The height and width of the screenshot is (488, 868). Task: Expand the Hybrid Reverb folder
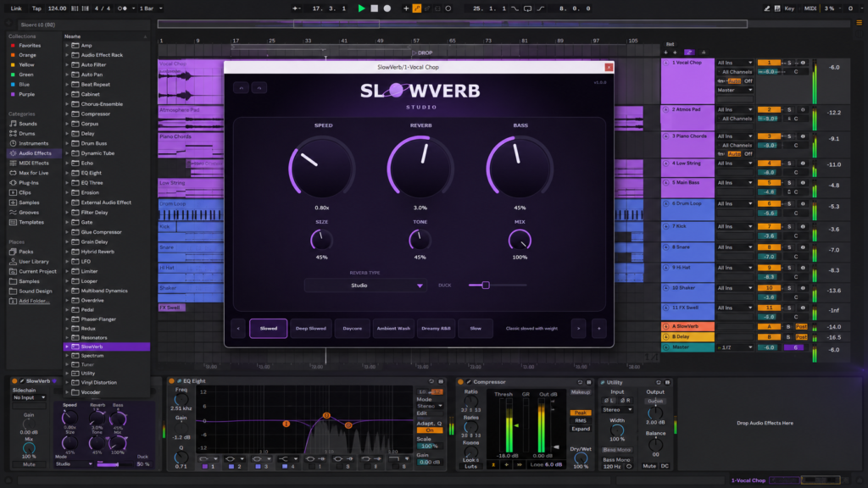[67, 252]
